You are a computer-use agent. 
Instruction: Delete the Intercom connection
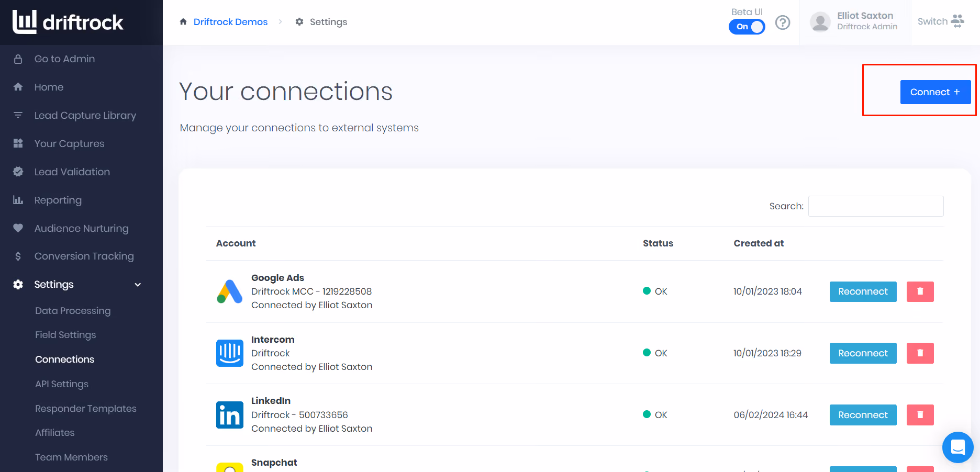tap(920, 353)
